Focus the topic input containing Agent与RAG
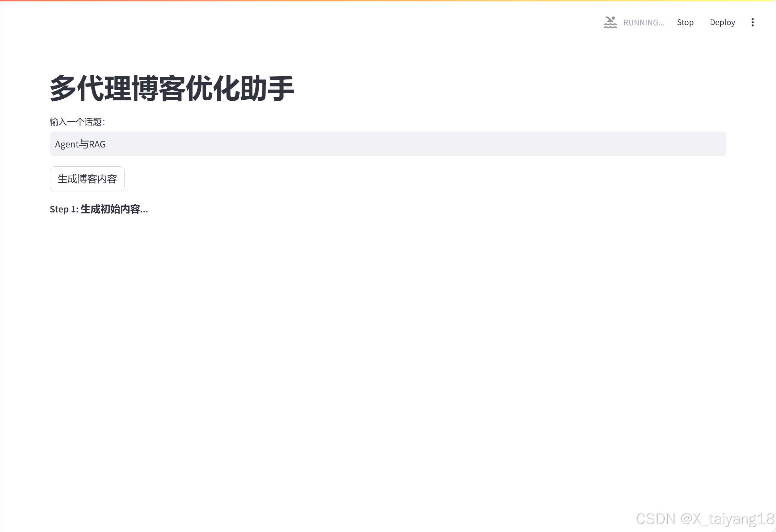This screenshot has width=776, height=532. click(388, 144)
